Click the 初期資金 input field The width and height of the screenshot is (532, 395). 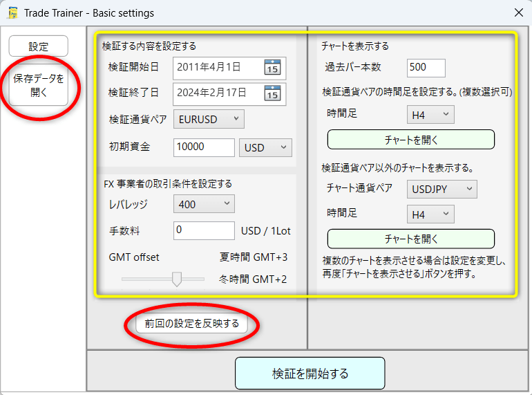(204, 147)
